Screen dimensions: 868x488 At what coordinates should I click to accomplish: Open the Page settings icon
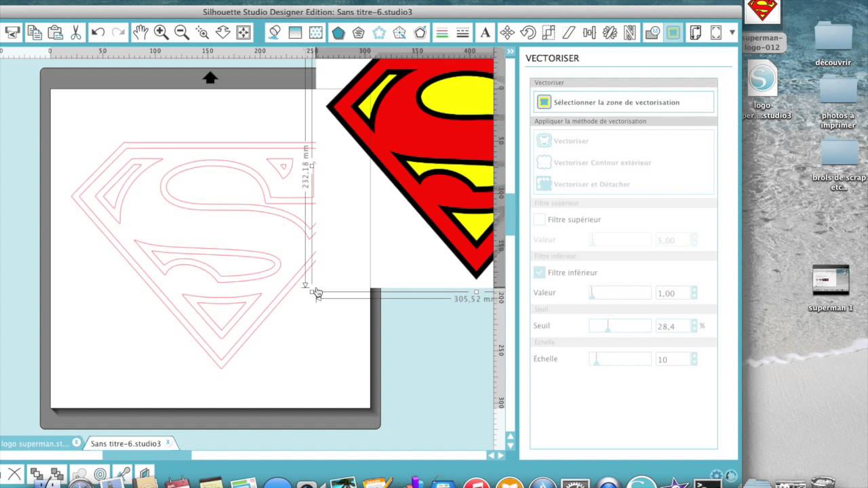point(694,32)
